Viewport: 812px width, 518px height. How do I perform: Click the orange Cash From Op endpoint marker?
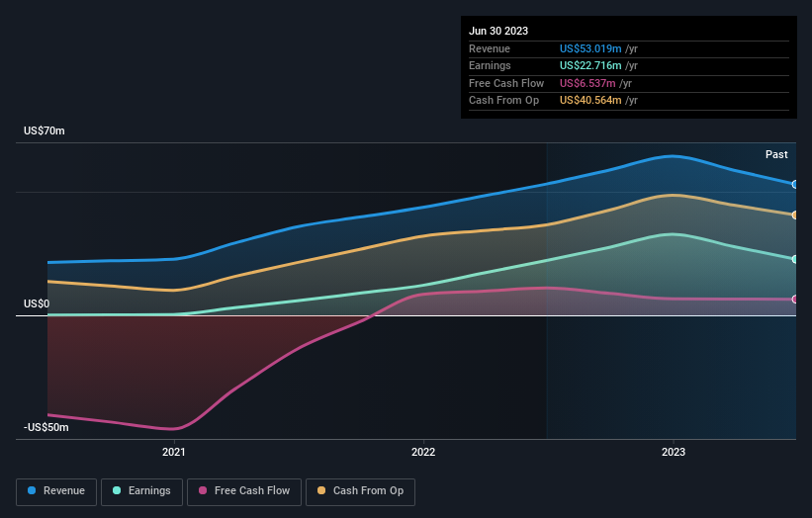point(795,215)
